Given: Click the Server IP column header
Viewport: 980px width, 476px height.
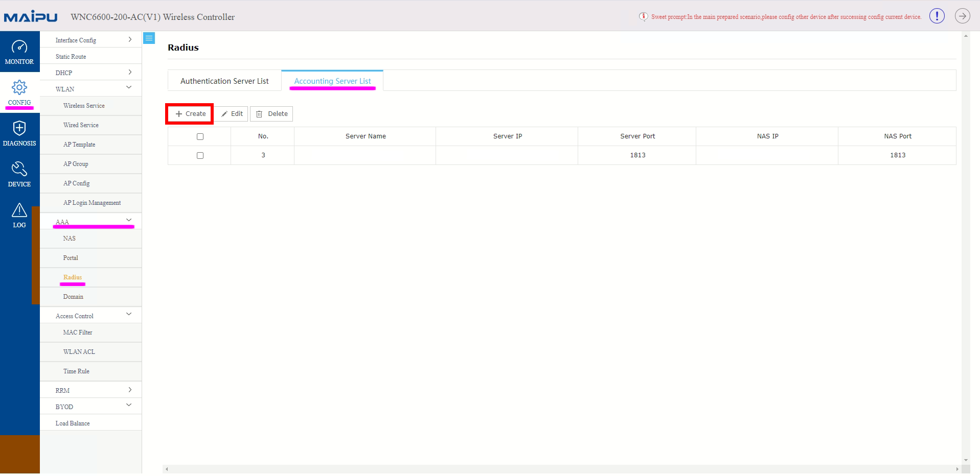Looking at the screenshot, I should coord(507,136).
